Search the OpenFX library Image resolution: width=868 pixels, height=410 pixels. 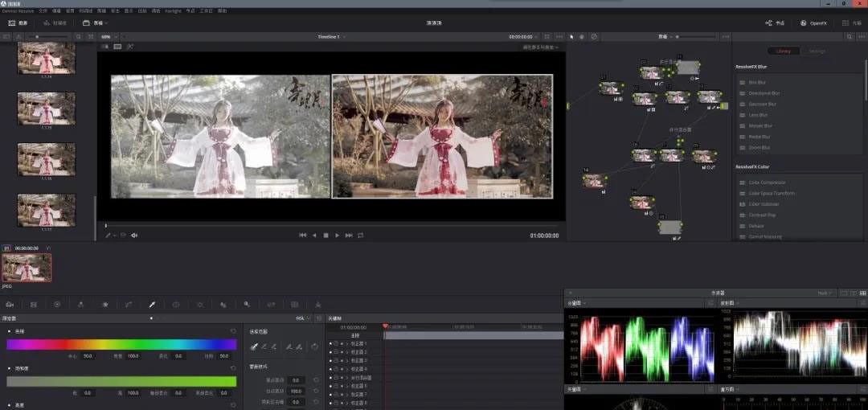(850, 36)
